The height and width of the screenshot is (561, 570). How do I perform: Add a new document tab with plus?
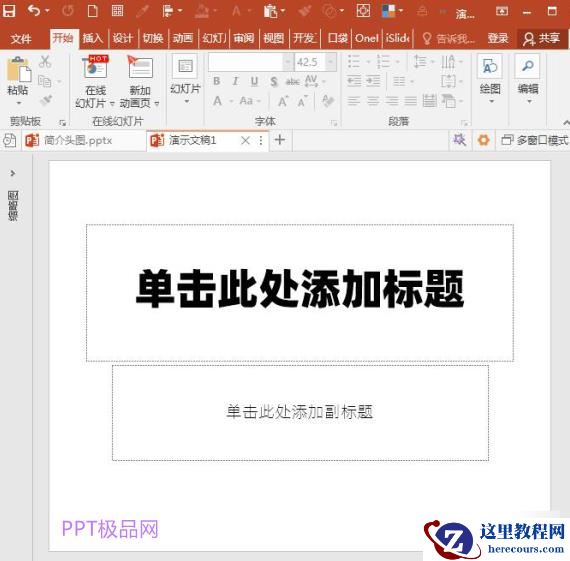(280, 140)
